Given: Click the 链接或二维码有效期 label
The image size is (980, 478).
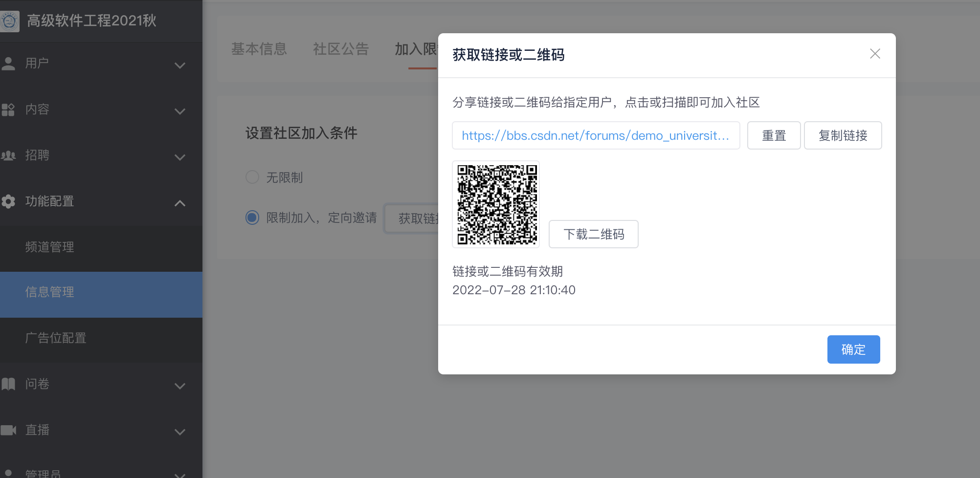Looking at the screenshot, I should click(508, 271).
